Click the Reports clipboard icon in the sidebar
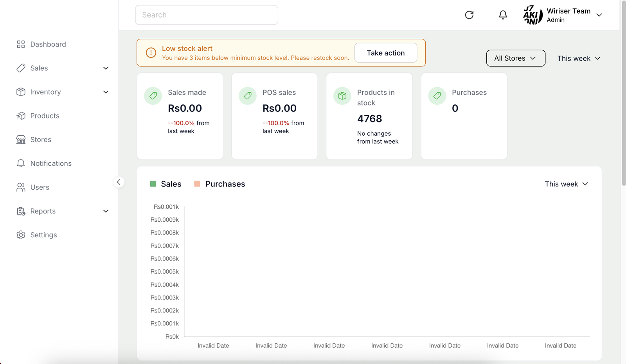626x364 pixels. click(21, 211)
